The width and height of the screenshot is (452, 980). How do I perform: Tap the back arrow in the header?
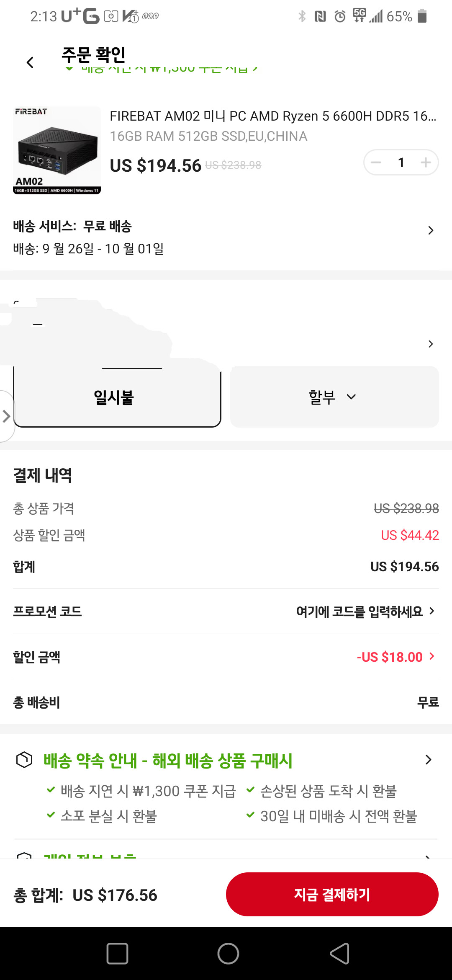coord(30,63)
